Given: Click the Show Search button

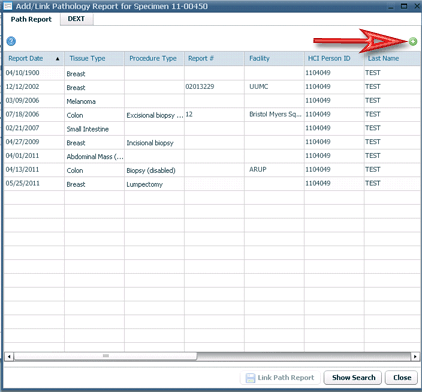Looking at the screenshot, I should pos(354,378).
